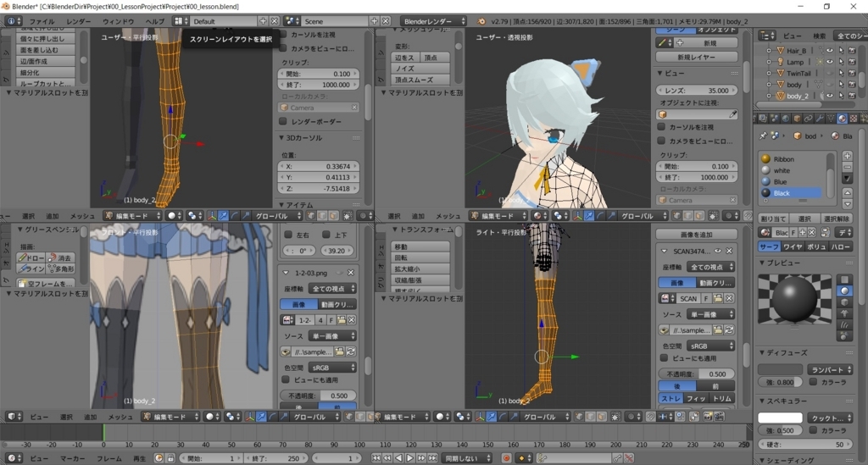
Task: Click the reload image icon for SCAN image
Action: point(729,330)
